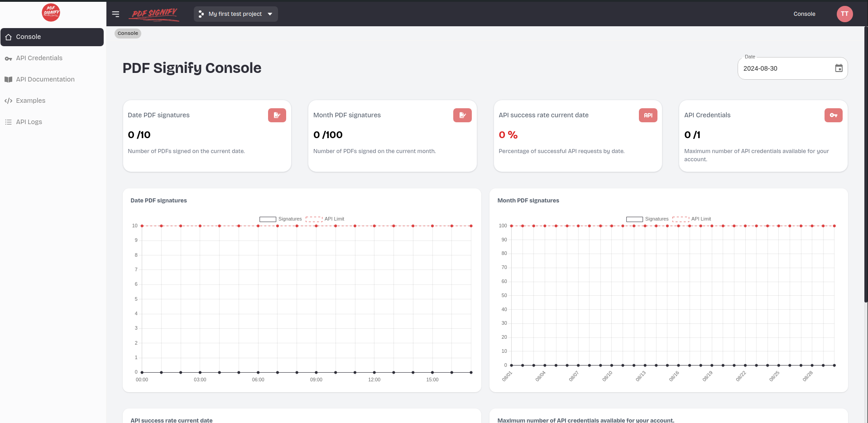Click the PDF Signify round logo in sidebar

(51, 12)
